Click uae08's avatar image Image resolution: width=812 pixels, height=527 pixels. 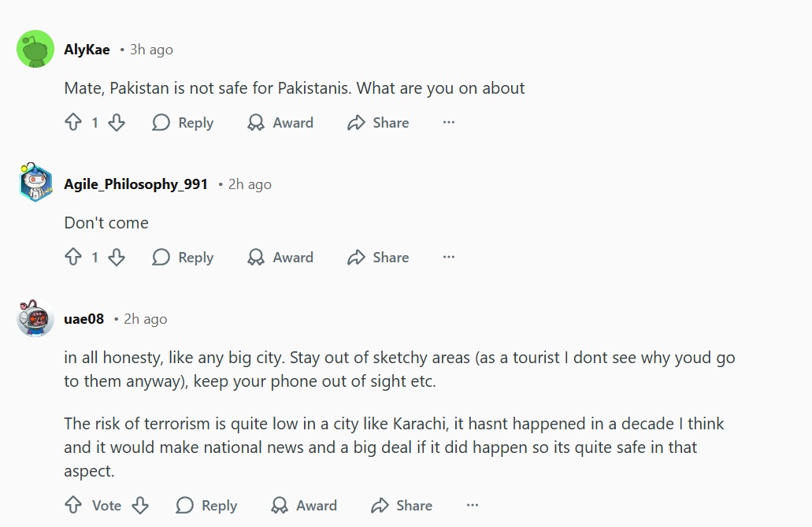(x=35, y=319)
